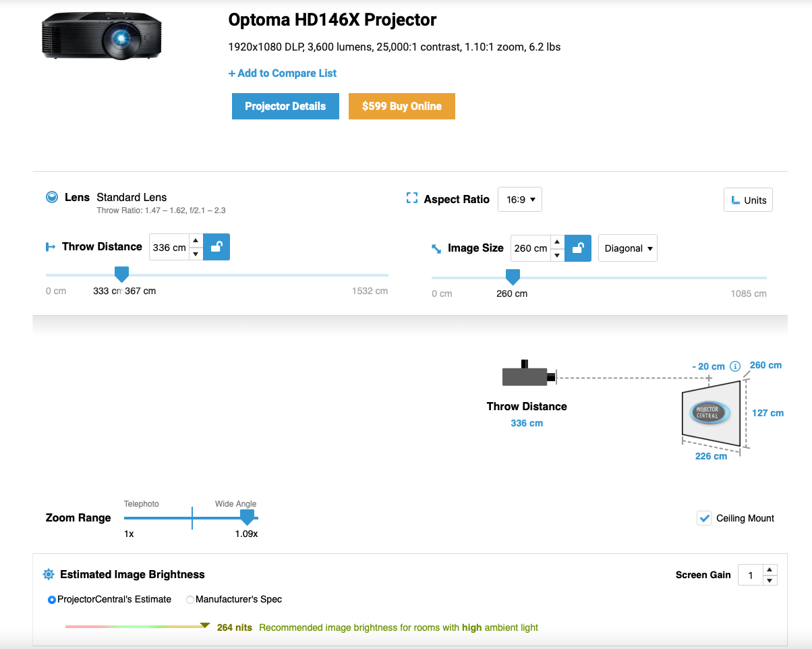Viewport: 812px width, 649px height.
Task: Click the Throw Distance arrow icon
Action: 51,247
